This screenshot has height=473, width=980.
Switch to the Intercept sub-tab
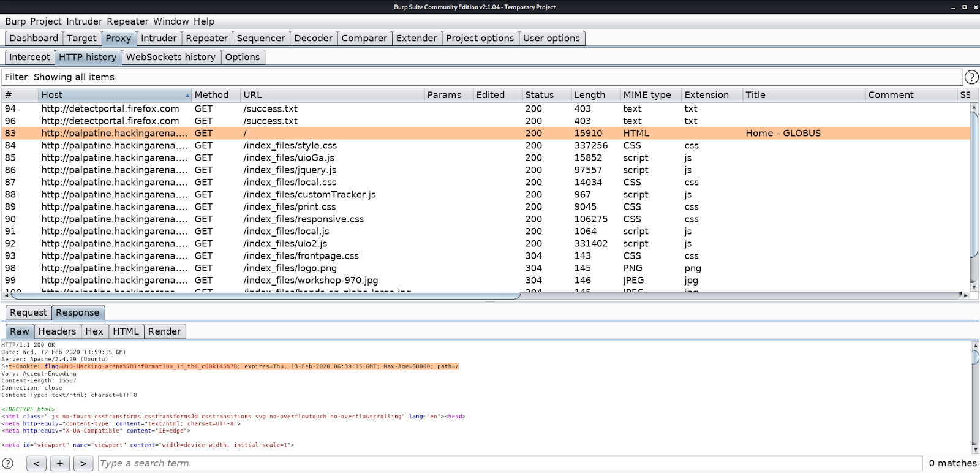pyautogui.click(x=29, y=57)
